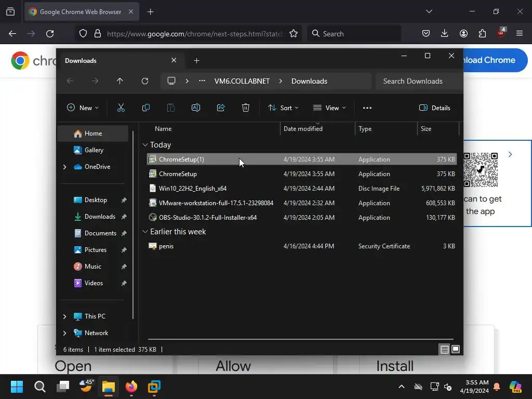Image resolution: width=532 pixels, height=399 pixels.
Task: Open the New item dropdown
Action: coord(83,108)
